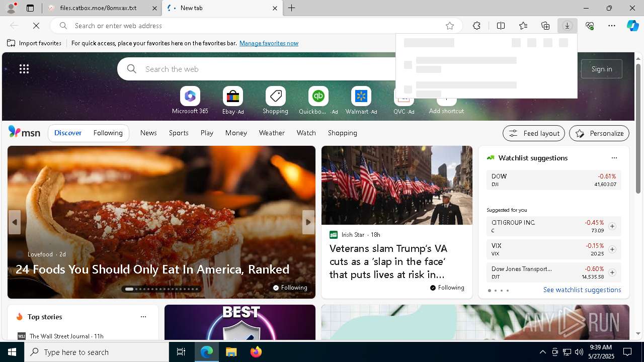Open the Quickbooks ad shortcut
This screenshot has height=362, width=644.
tap(318, 101)
